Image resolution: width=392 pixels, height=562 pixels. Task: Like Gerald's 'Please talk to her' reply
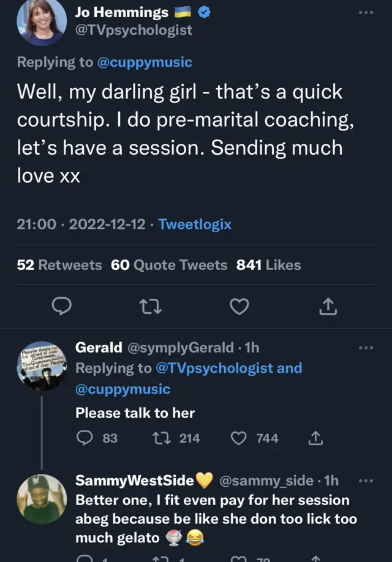point(239,438)
